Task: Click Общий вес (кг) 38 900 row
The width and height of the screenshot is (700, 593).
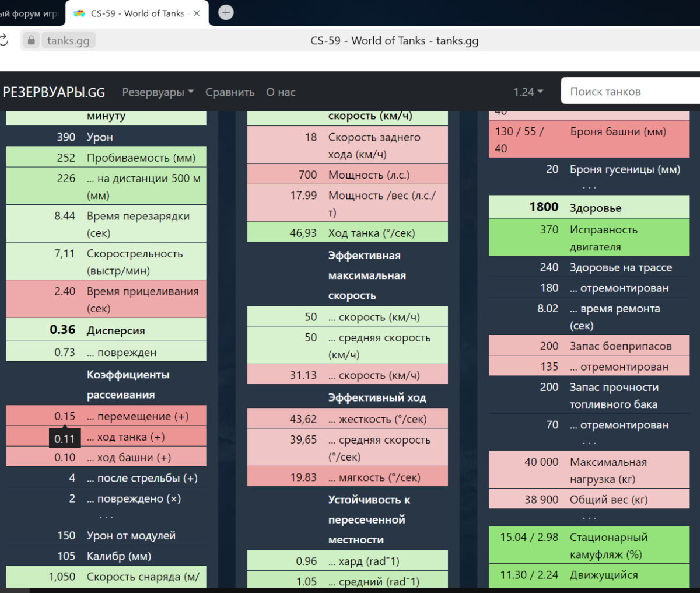Action: coord(589,499)
